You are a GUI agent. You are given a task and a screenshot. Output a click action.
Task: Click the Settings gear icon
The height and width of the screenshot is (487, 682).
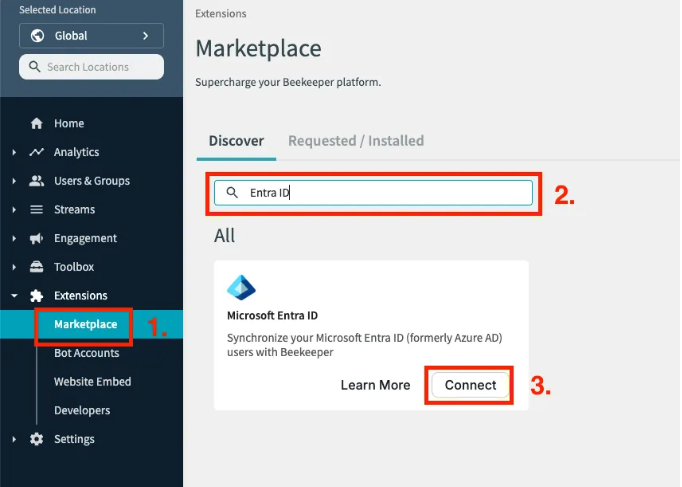[37, 439]
